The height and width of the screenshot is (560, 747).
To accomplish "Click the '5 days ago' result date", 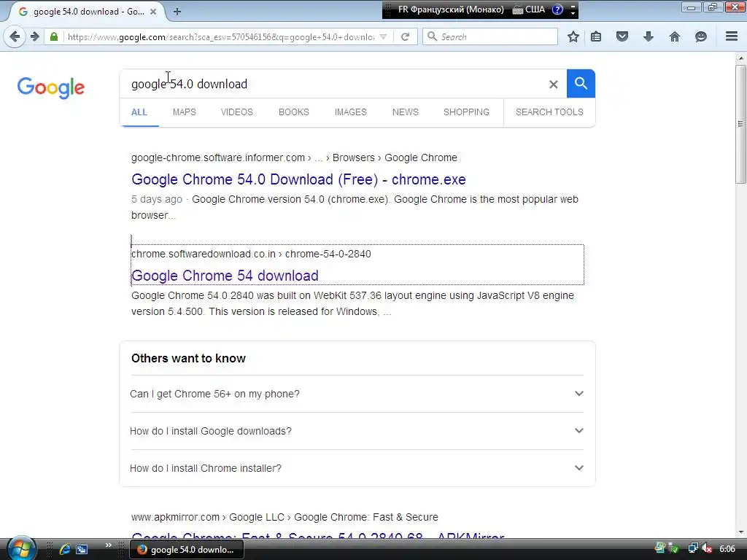I will (x=157, y=200).
